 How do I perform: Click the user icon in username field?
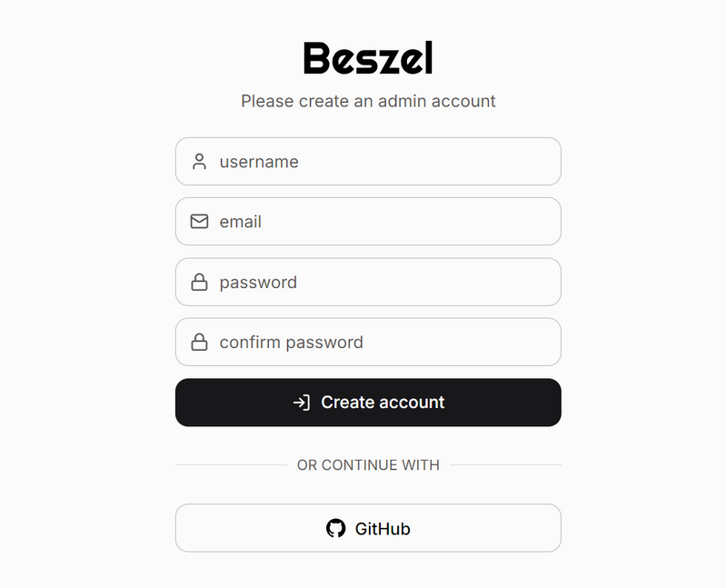click(199, 162)
